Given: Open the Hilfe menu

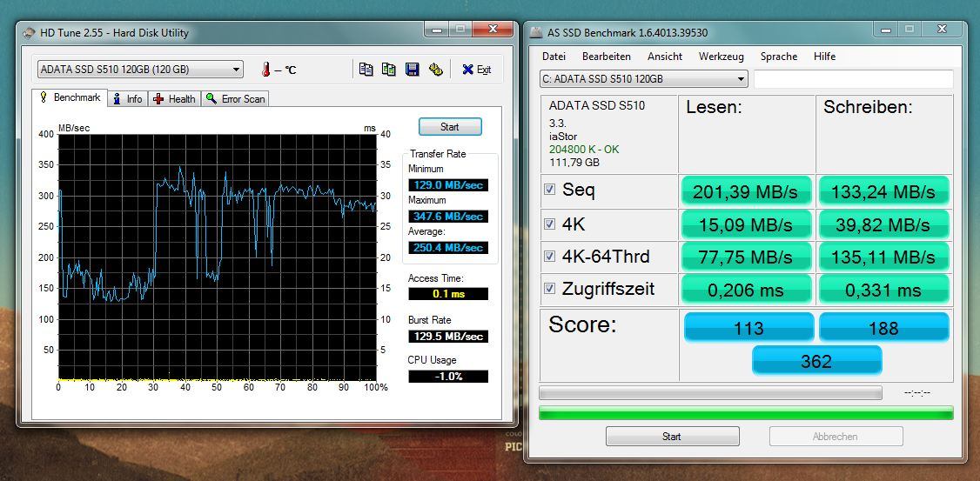Looking at the screenshot, I should pos(824,57).
